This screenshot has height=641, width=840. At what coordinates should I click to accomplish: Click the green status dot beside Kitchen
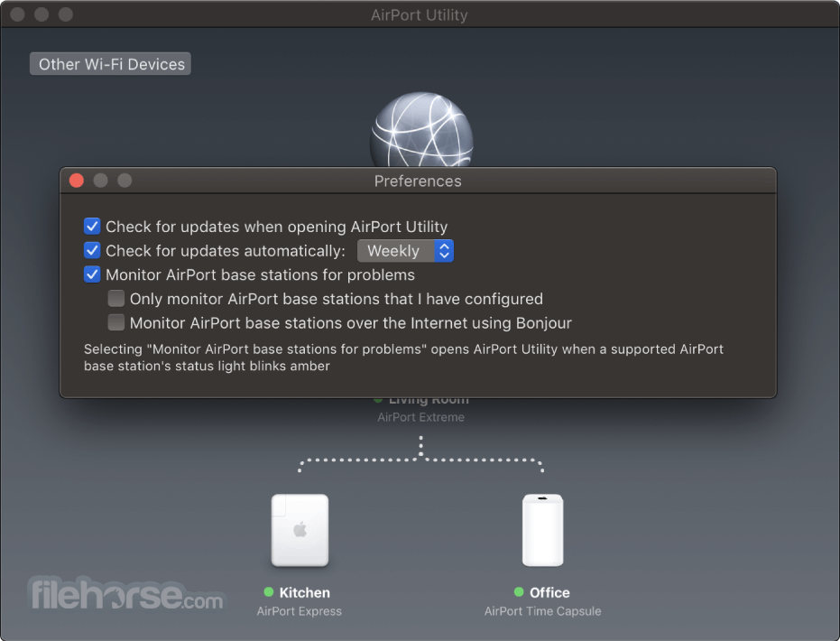click(x=269, y=591)
